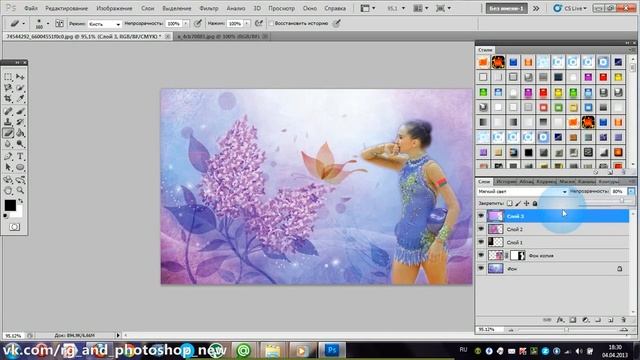The width and height of the screenshot is (640, 360).
Task: Click Create adjustment layer icon
Action: pyautogui.click(x=585, y=320)
